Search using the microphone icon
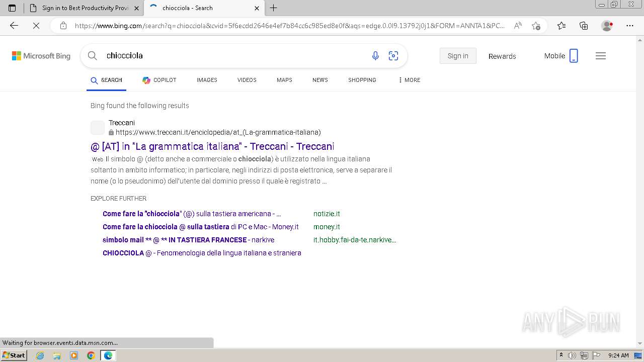 (375, 56)
